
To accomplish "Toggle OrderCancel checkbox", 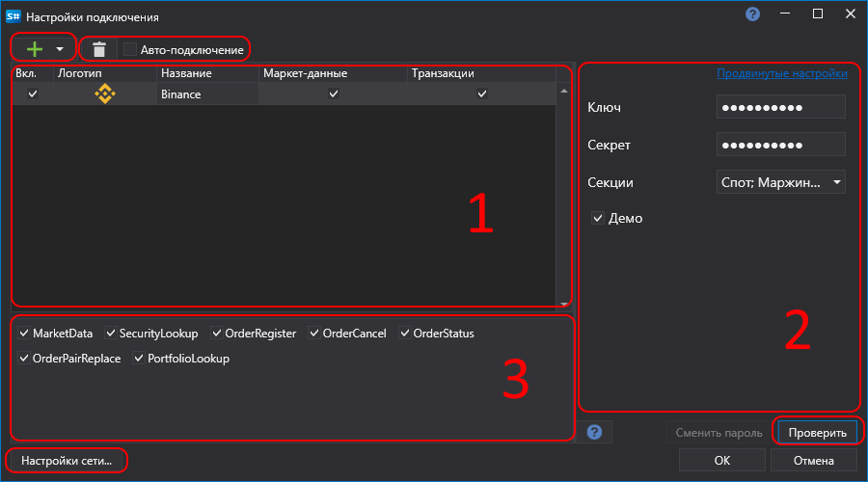I will click(313, 334).
